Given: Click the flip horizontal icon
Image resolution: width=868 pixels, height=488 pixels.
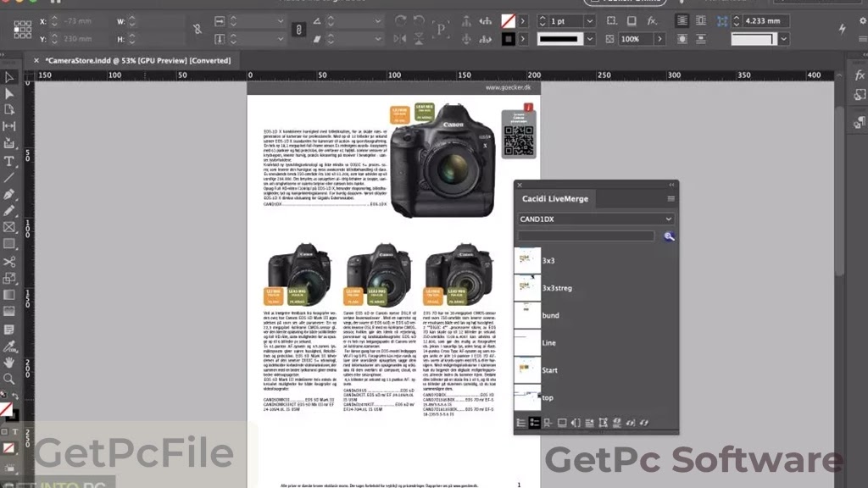Looking at the screenshot, I should coord(400,39).
